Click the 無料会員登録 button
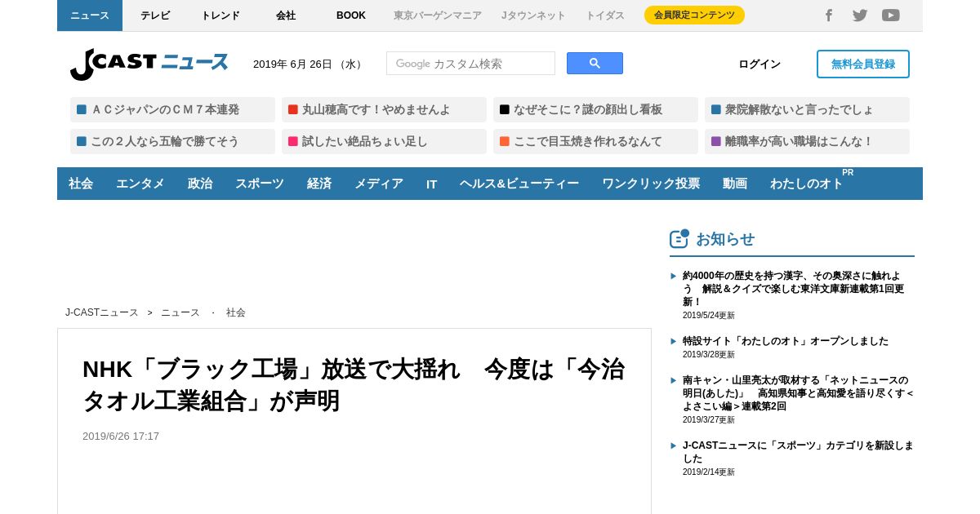 tap(863, 64)
